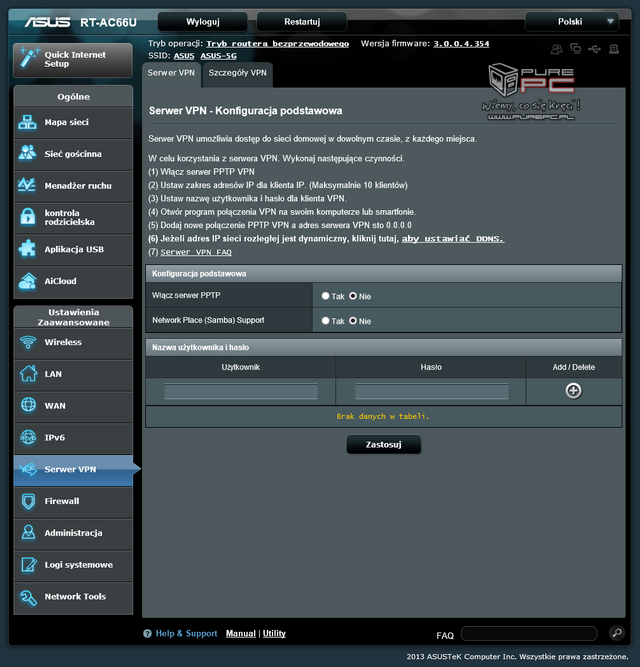The height and width of the screenshot is (667, 640).
Task: Open Sieć gościnna menu entry
Action: pos(73,154)
